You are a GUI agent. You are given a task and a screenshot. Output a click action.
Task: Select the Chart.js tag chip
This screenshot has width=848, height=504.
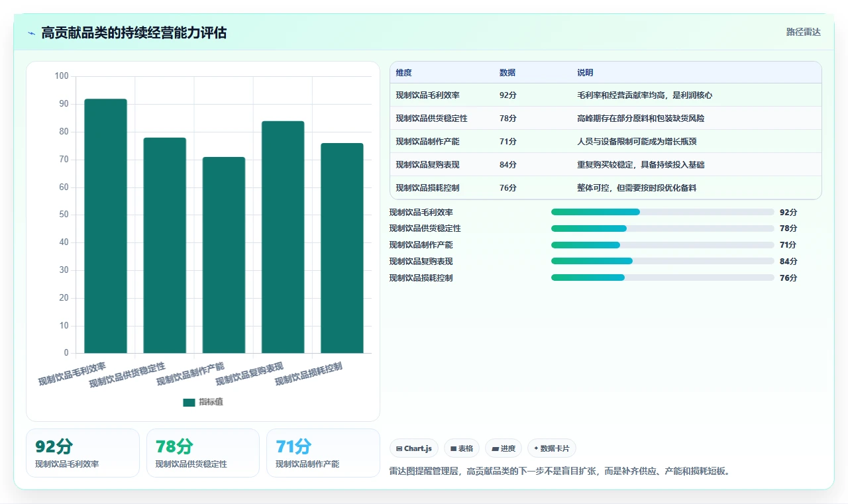coord(414,448)
